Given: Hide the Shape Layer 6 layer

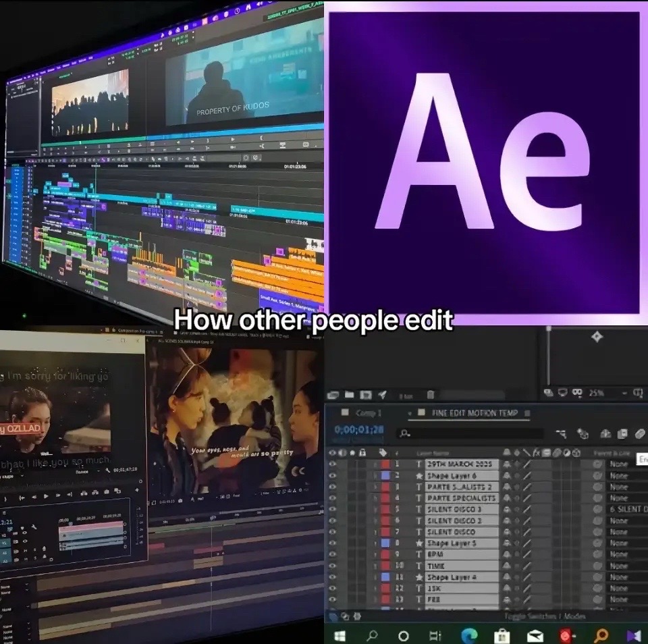Looking at the screenshot, I should tap(332, 476).
